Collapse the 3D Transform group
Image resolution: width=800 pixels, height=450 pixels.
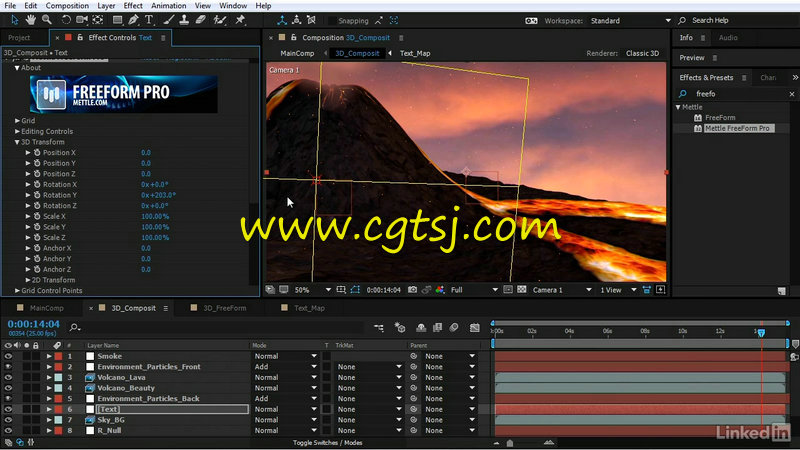[x=17, y=142]
